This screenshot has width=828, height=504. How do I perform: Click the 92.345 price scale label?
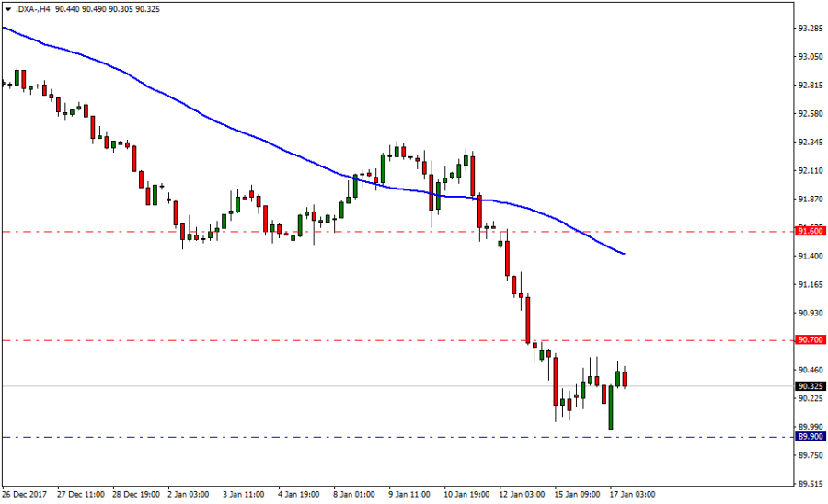pos(811,143)
